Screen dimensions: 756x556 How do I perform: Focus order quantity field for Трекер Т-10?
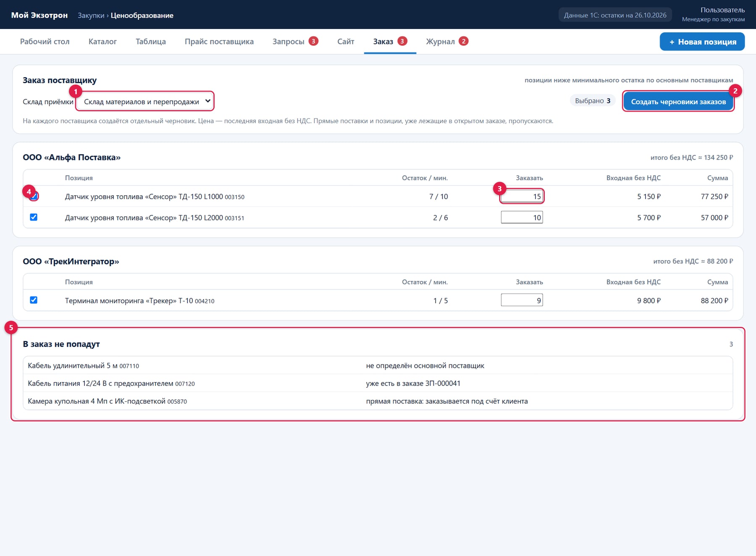tap(522, 300)
